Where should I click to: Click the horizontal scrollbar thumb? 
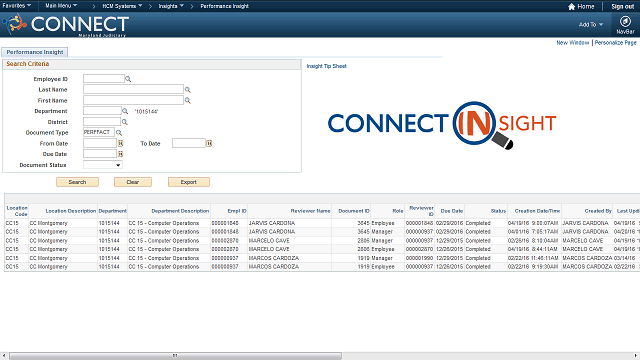[175, 356]
